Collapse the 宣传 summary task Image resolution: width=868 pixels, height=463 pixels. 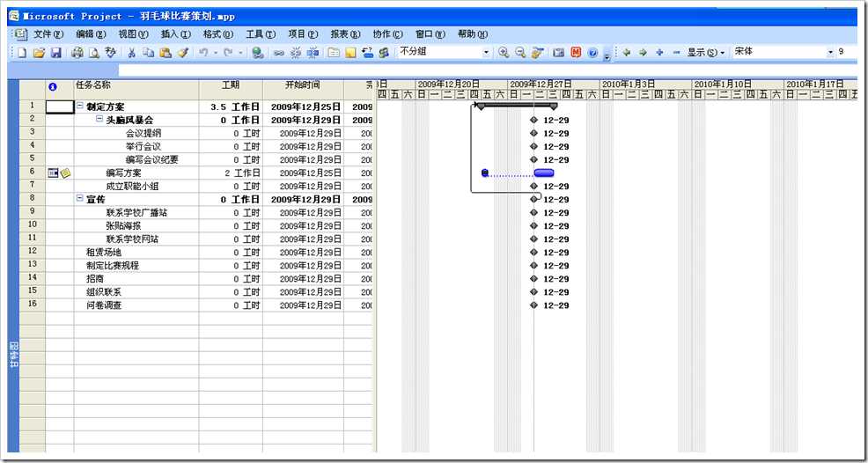point(80,200)
